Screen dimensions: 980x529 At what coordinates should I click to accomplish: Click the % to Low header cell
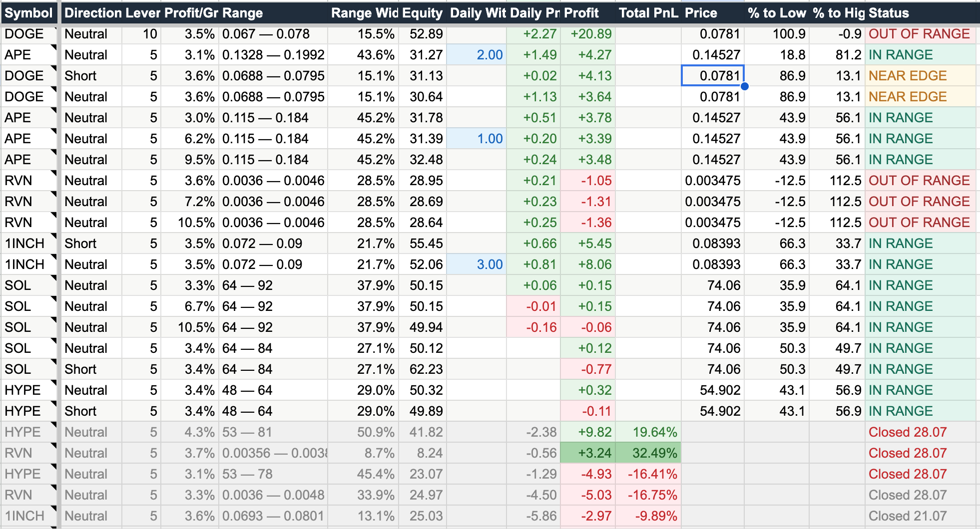777,13
